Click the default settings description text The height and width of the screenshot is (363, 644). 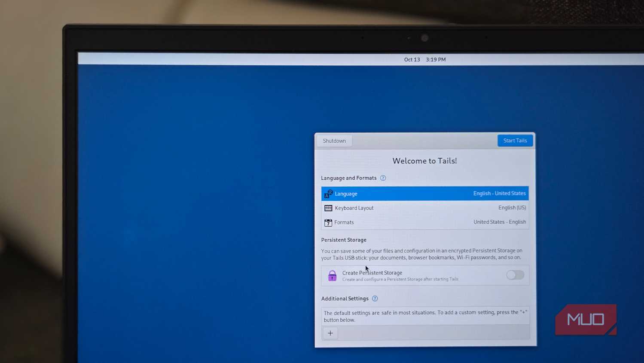[425, 316]
